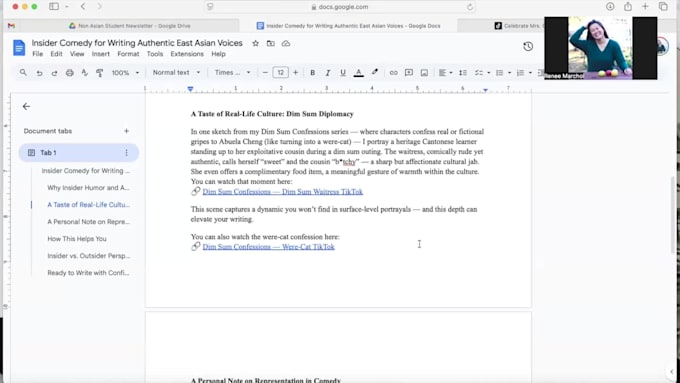
Task: Open the File menu
Action: click(x=38, y=54)
